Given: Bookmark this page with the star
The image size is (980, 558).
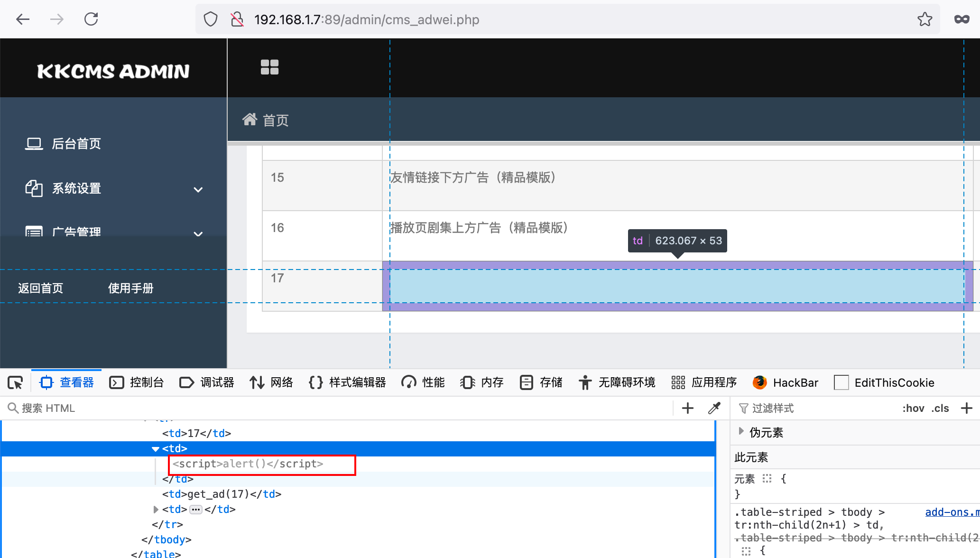Looking at the screenshot, I should tap(925, 19).
